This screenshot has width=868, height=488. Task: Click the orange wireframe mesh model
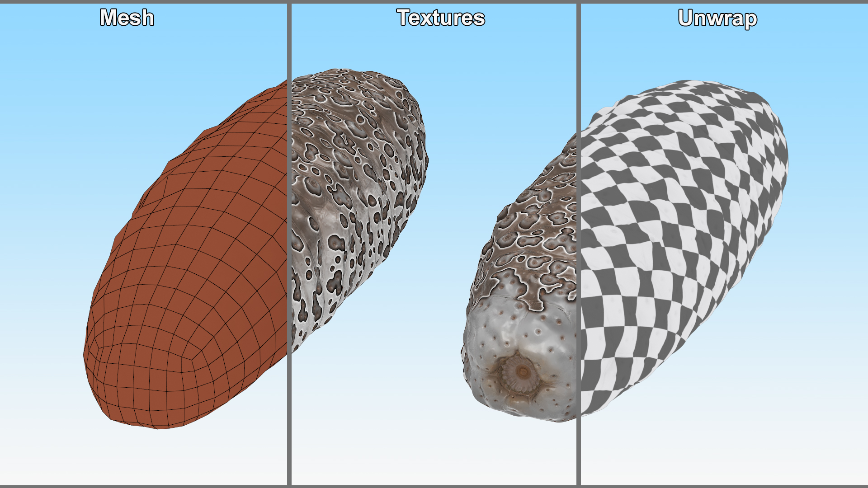tap(185, 254)
